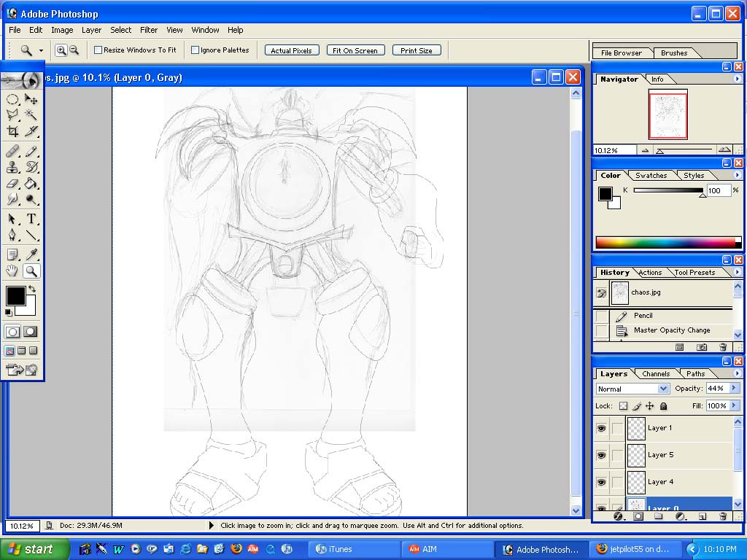Switch to the Actions tab
The image size is (747, 560).
click(650, 273)
